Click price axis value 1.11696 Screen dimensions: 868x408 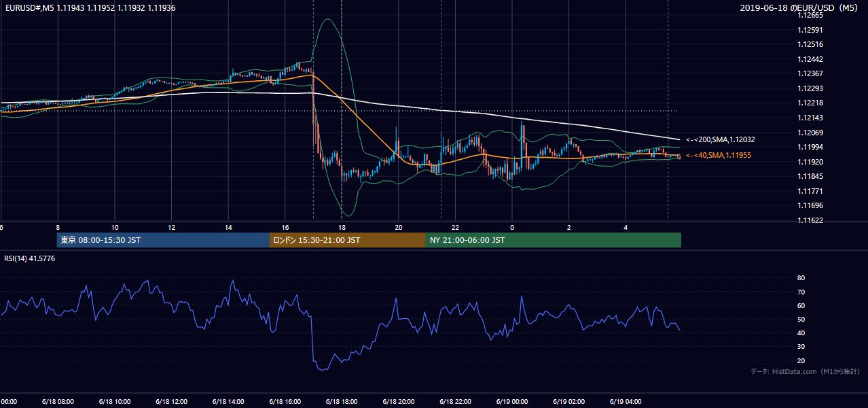(x=811, y=205)
